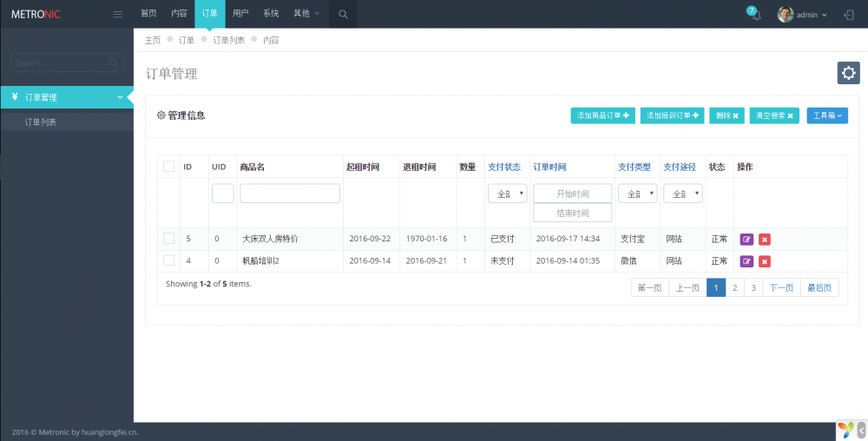Click order time 2016-09-17 14:34

568,239
